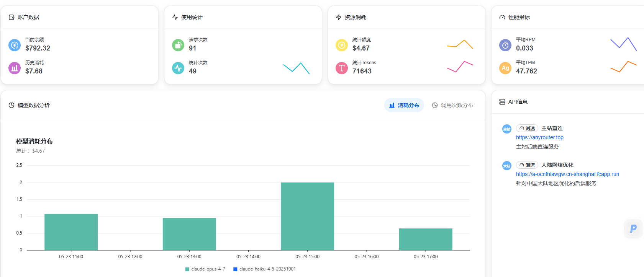Switch to the 消耗分布 tab

click(404, 105)
